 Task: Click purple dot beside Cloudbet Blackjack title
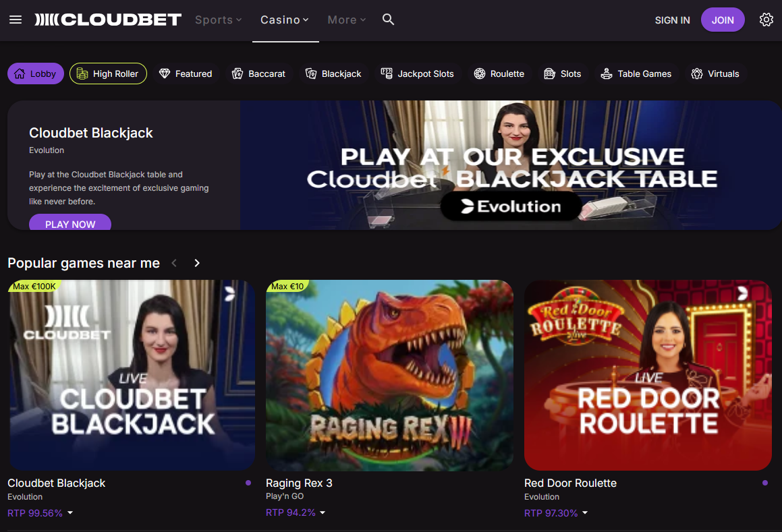[248, 483]
